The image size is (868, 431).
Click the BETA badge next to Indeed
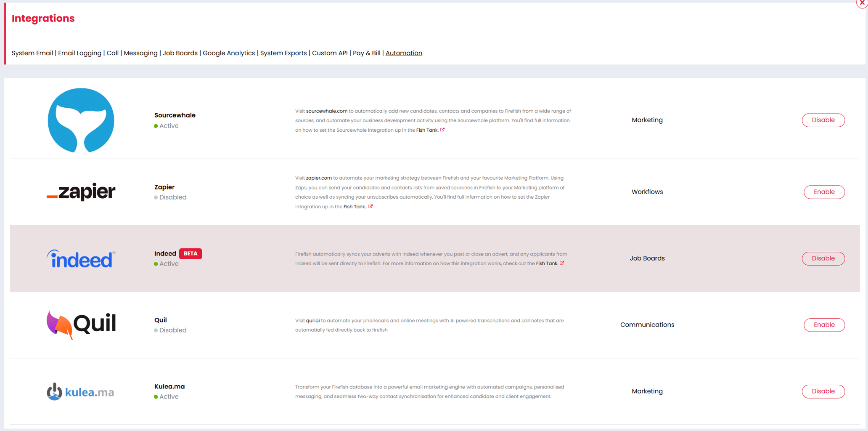coord(190,253)
